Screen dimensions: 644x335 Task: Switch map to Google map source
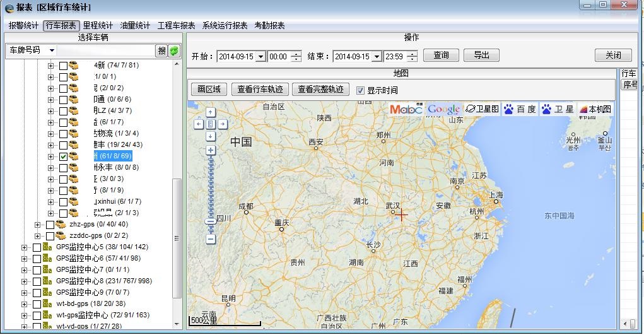pyautogui.click(x=443, y=109)
